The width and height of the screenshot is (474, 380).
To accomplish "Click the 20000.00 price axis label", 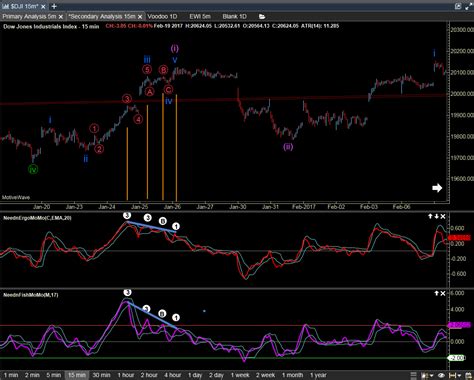I will [x=462, y=94].
